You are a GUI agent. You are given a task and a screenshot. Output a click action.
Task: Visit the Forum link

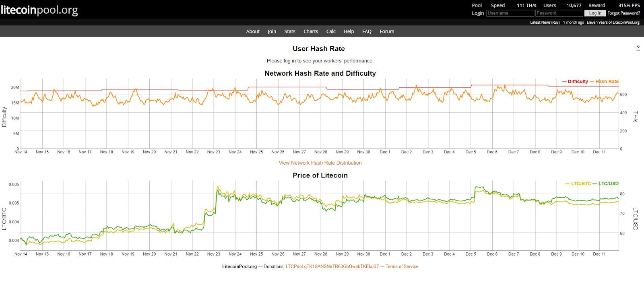(387, 31)
